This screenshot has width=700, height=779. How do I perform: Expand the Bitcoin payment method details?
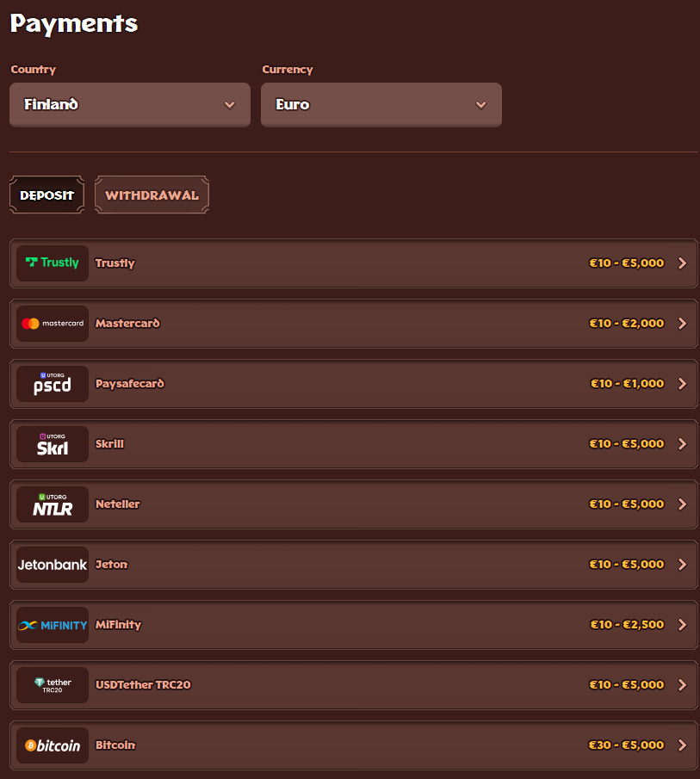683,745
